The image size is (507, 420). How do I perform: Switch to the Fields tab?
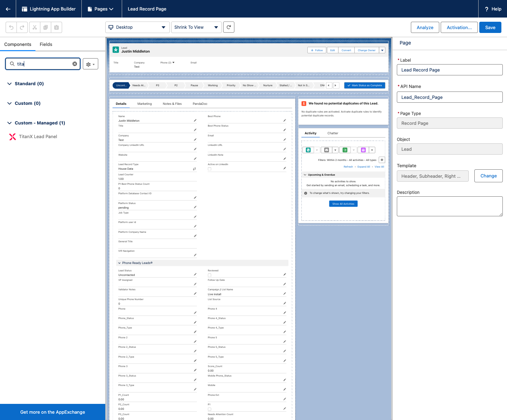[x=46, y=44]
